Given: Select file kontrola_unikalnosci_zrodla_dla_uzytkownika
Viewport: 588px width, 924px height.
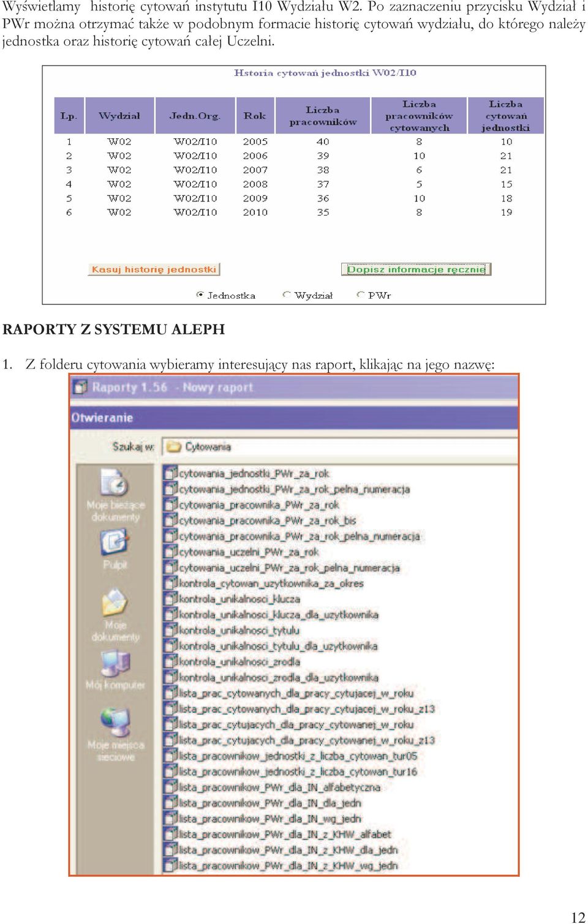Looking at the screenshot, I should 278,677.
